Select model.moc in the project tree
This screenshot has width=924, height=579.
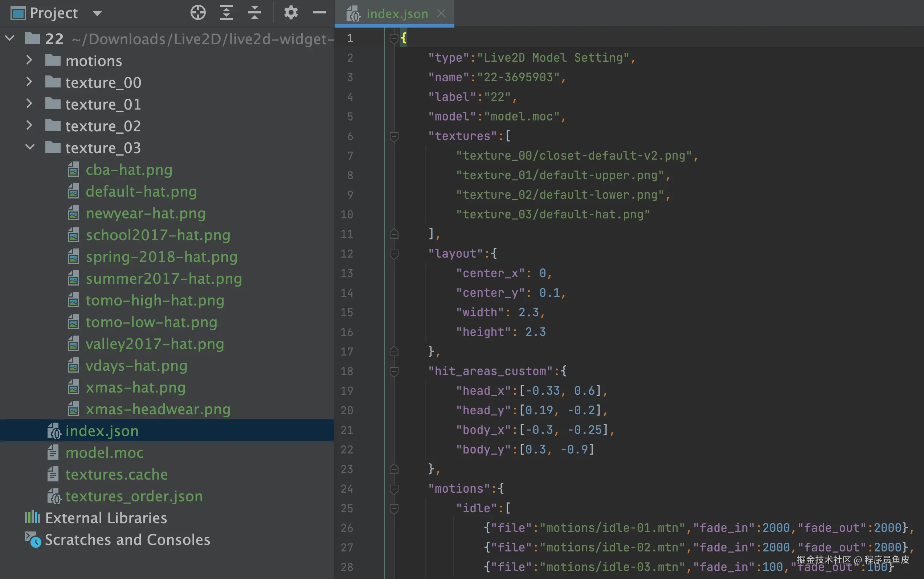tap(104, 453)
